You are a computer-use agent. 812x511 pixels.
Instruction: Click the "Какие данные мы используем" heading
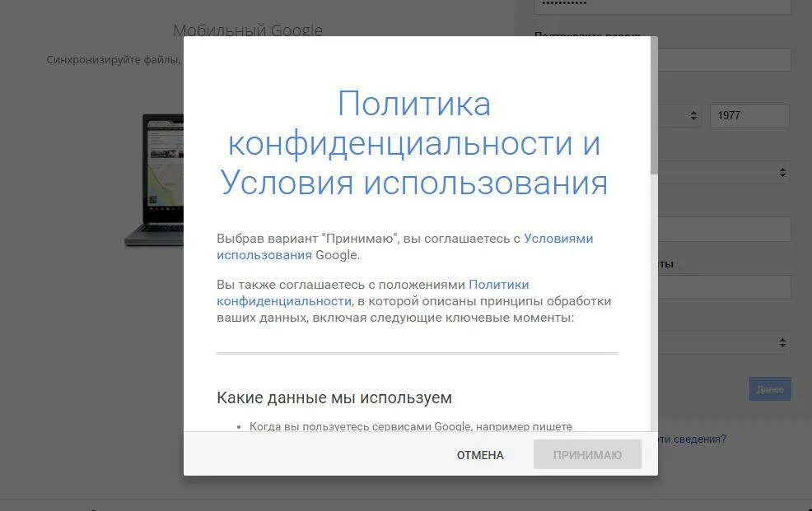tap(334, 397)
